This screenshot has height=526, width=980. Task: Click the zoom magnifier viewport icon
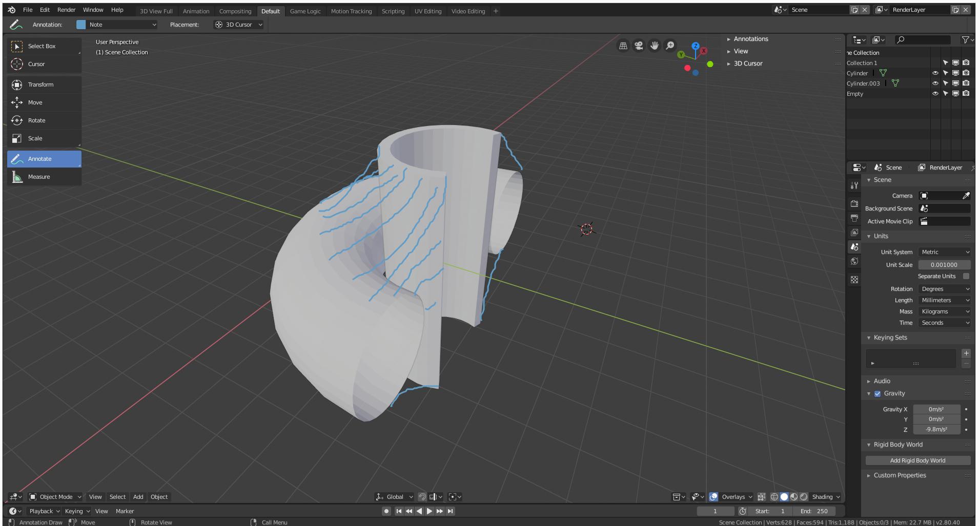670,46
